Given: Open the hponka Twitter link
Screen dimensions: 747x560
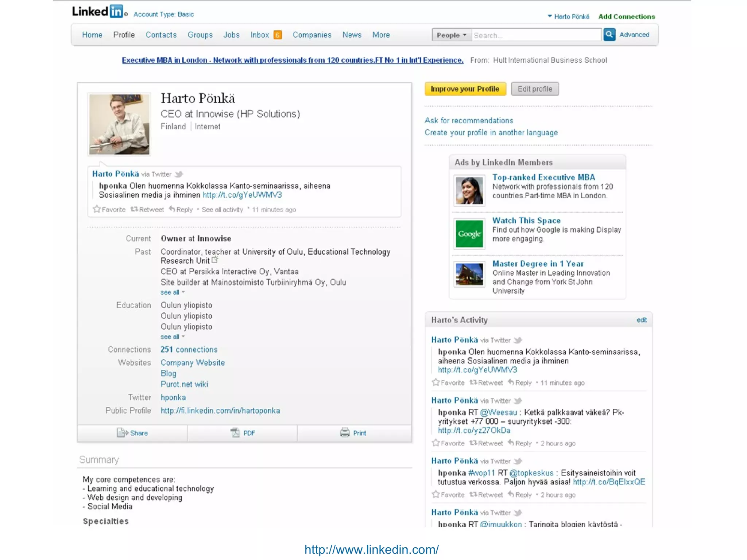Looking at the screenshot, I should (173, 397).
